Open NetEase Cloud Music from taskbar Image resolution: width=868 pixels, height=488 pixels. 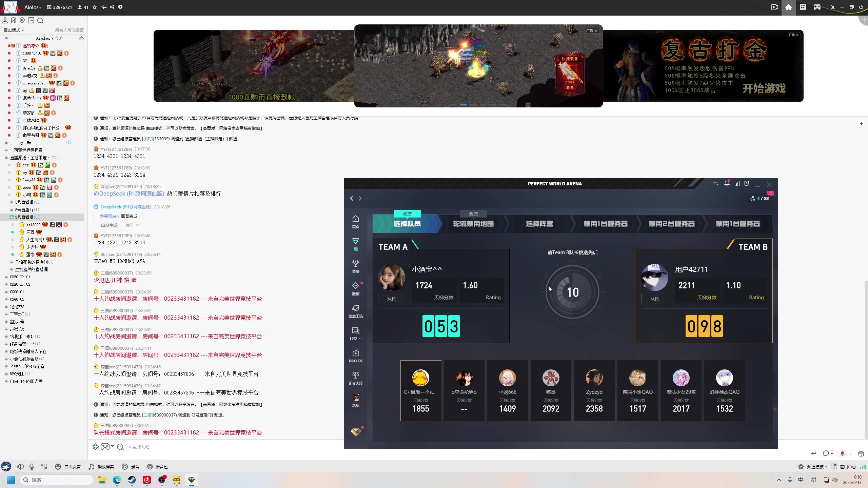147,480
